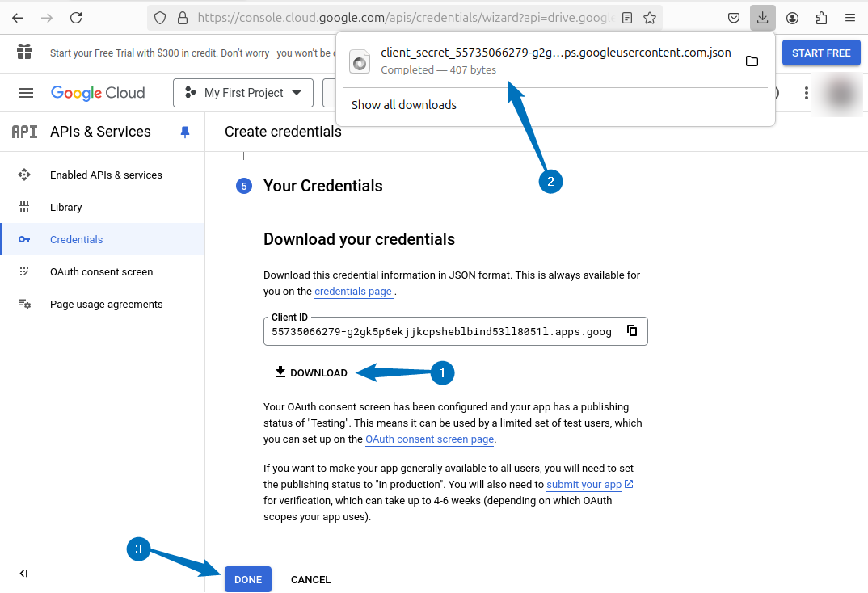Open the My First Project selector
868x593 pixels.
[242, 92]
